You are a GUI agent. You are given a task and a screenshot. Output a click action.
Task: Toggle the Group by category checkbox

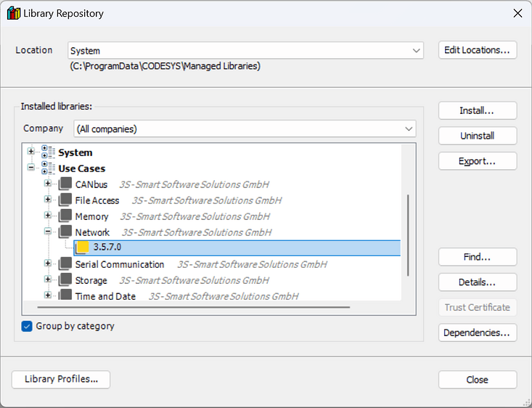click(27, 326)
